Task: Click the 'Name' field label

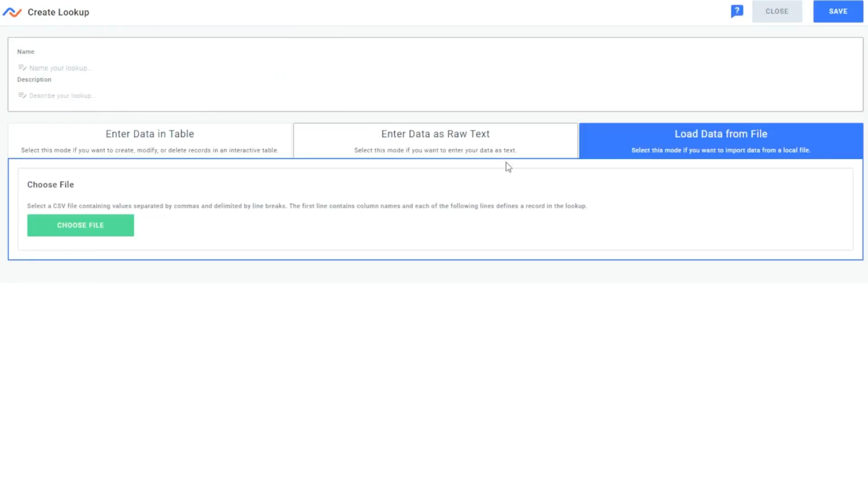Action: point(26,52)
